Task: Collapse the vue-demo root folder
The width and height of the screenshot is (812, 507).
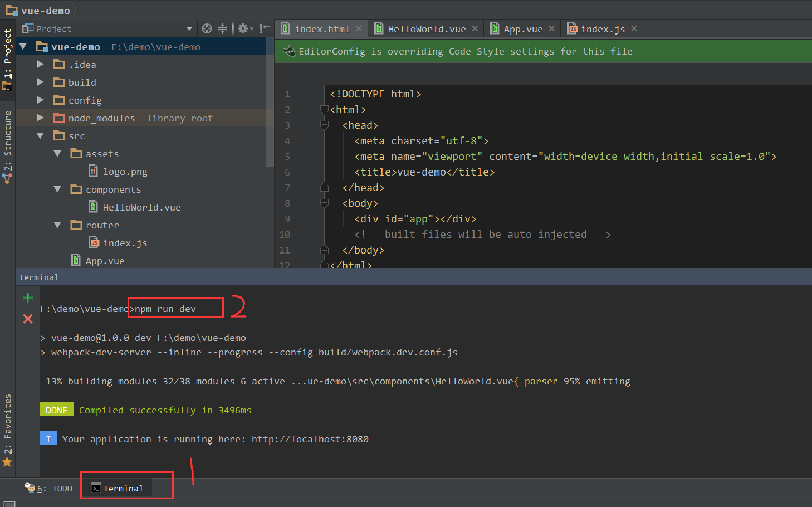Action: pyautogui.click(x=23, y=47)
